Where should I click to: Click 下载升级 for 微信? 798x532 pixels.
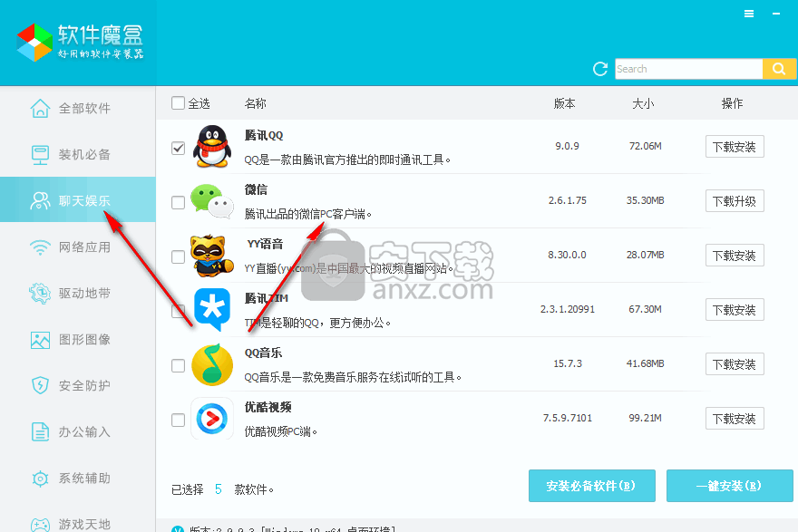tap(735, 201)
